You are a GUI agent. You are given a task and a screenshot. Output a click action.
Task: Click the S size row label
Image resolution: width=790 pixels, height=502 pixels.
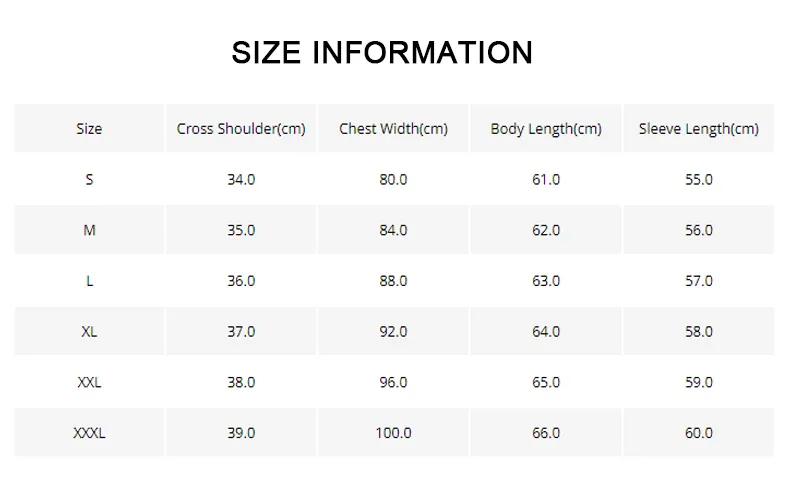point(89,179)
